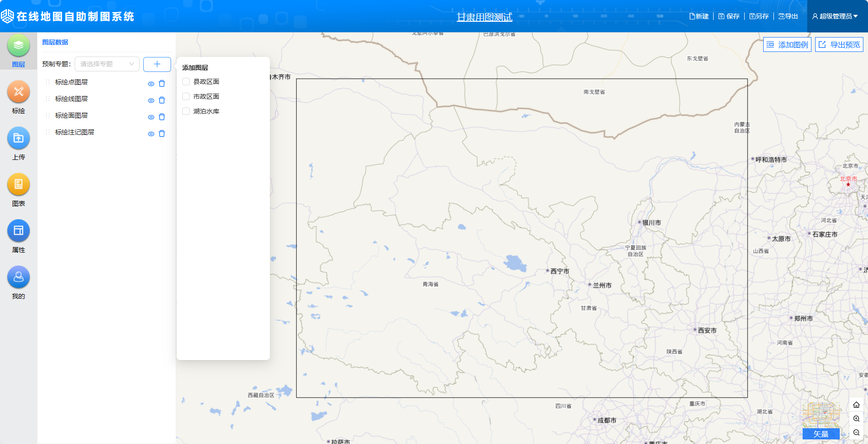Toggle visibility of 标绘面图层
The image size is (868, 444).
click(151, 117)
